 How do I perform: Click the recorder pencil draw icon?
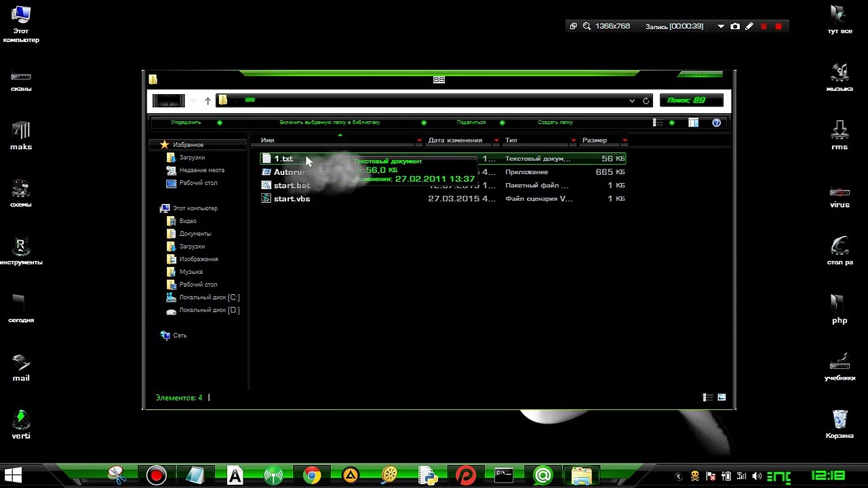(749, 26)
